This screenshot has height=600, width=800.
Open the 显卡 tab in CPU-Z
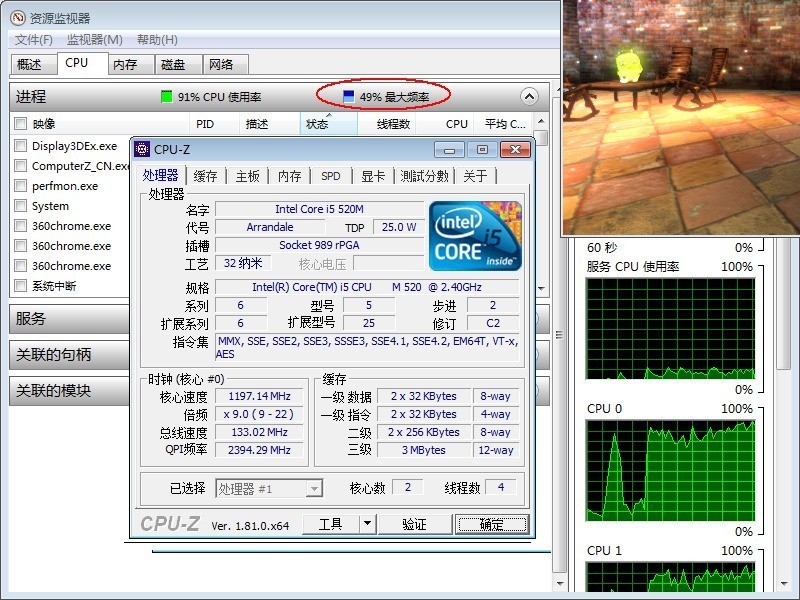[373, 177]
